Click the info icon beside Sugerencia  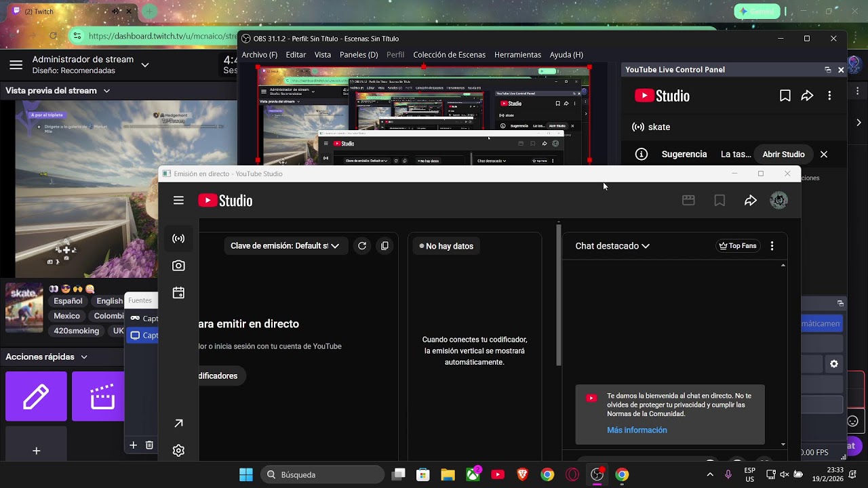point(641,155)
